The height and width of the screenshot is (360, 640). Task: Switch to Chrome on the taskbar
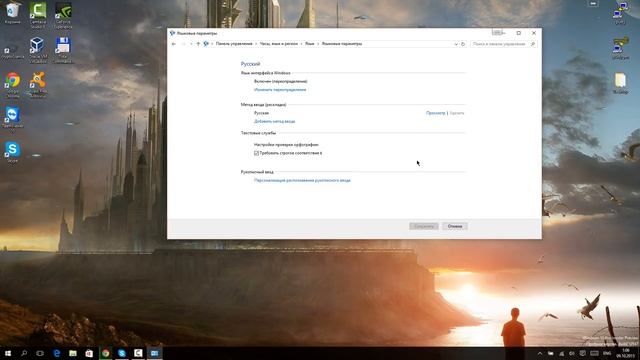(x=106, y=353)
